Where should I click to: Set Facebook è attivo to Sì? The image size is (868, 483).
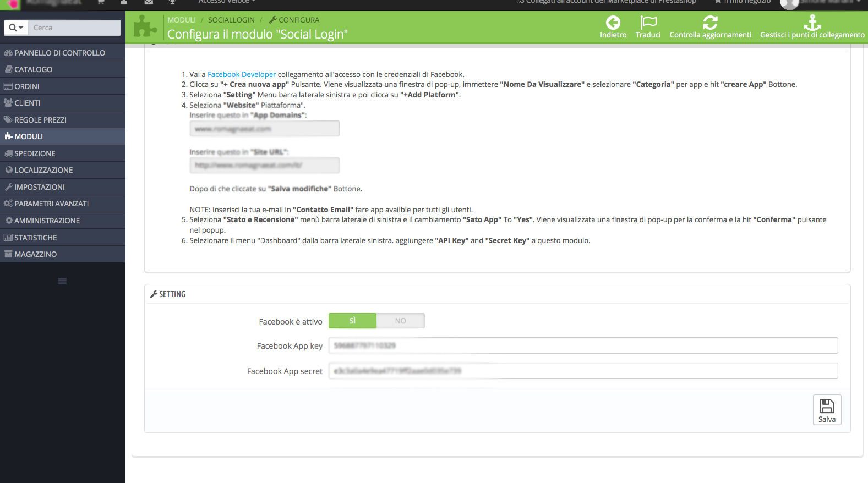click(352, 321)
